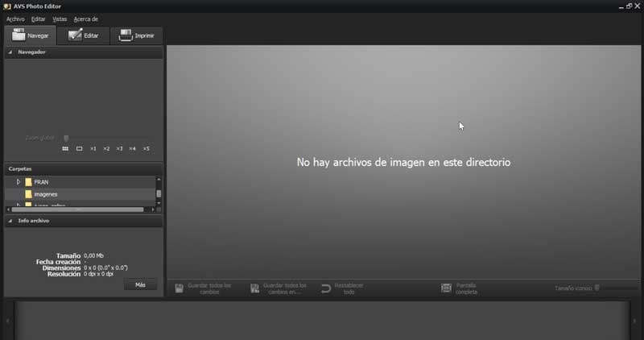Screen dimensions: 644x340
Task: Select the FRAN folder
Action: 41,182
